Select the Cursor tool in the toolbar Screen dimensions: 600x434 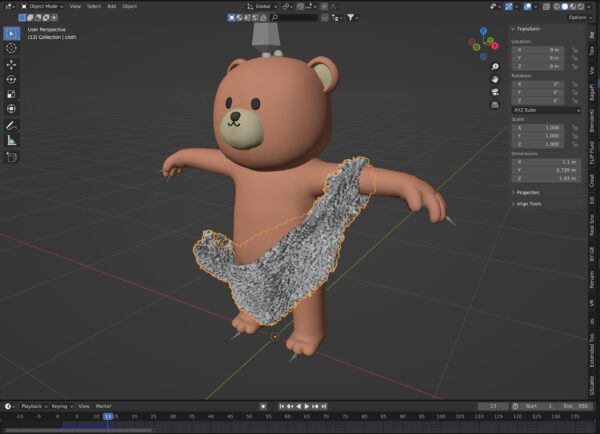(11, 47)
